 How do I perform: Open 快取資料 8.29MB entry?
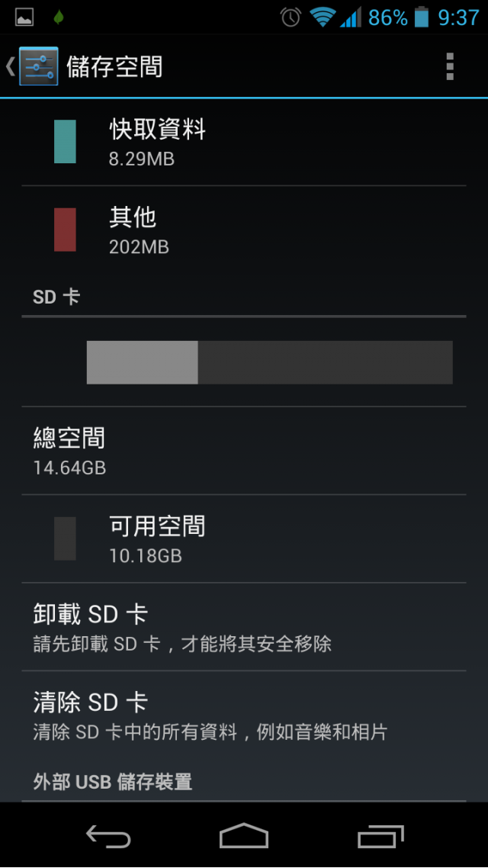click(244, 142)
